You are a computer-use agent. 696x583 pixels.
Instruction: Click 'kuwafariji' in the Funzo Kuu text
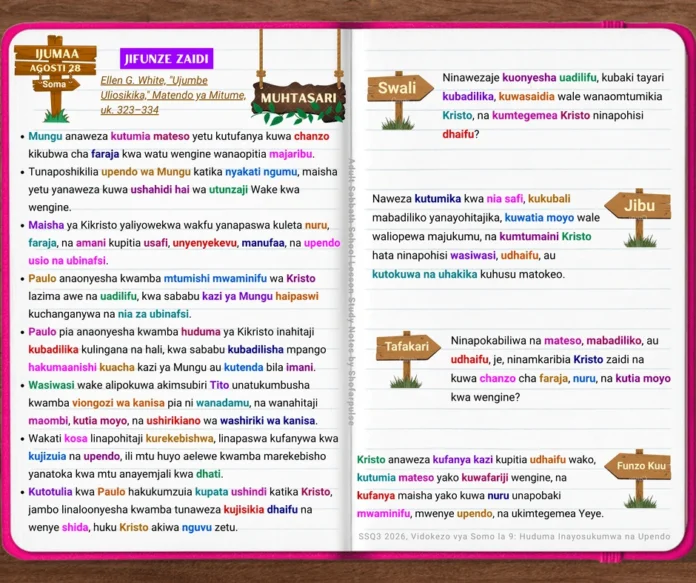(485, 478)
